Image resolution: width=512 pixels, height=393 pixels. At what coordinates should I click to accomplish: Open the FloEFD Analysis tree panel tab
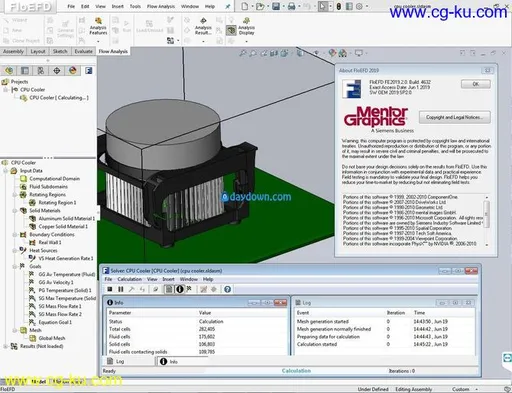click(x=89, y=70)
